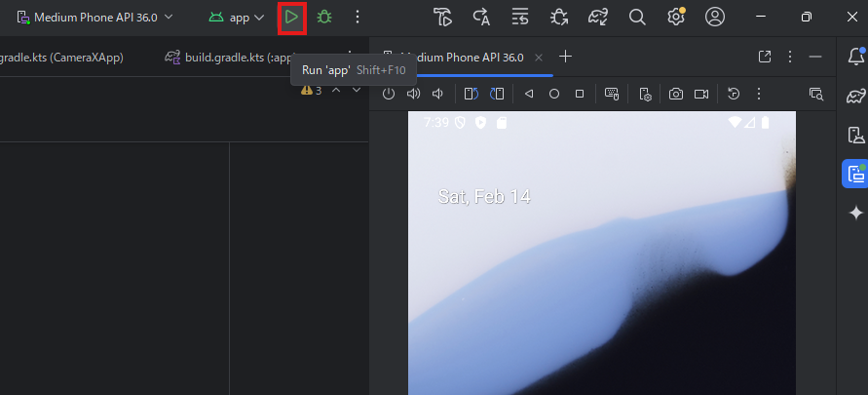
Task: Expand the 'app' run configuration dropdown
Action: (x=237, y=18)
